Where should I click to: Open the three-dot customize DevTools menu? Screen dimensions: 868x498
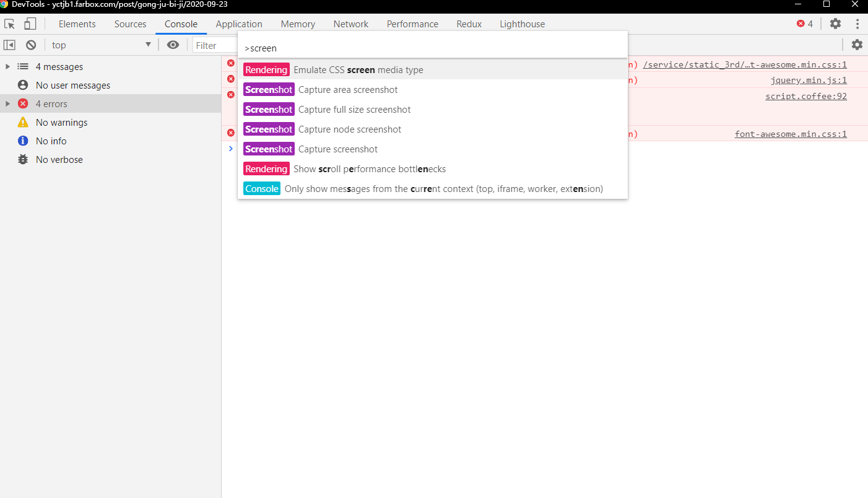pyautogui.click(x=857, y=24)
